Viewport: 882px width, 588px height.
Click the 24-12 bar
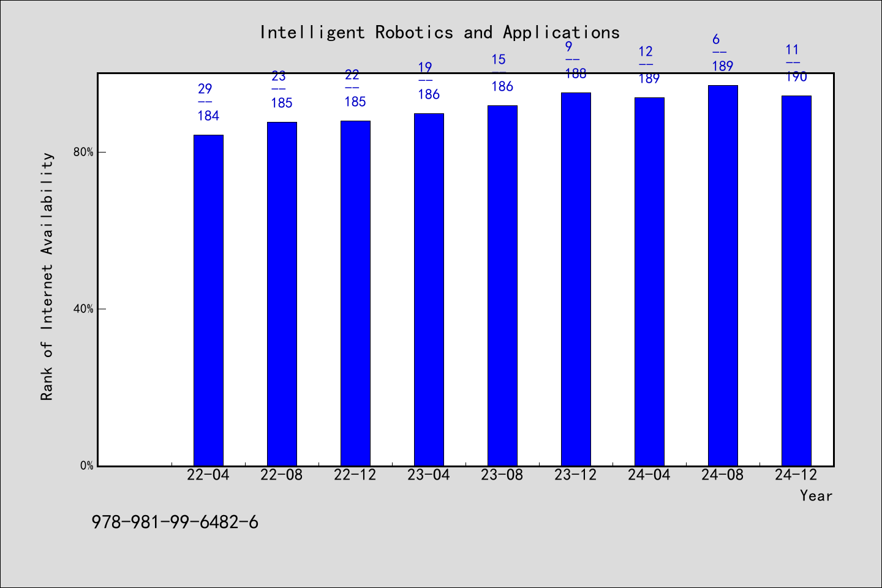[x=796, y=281]
